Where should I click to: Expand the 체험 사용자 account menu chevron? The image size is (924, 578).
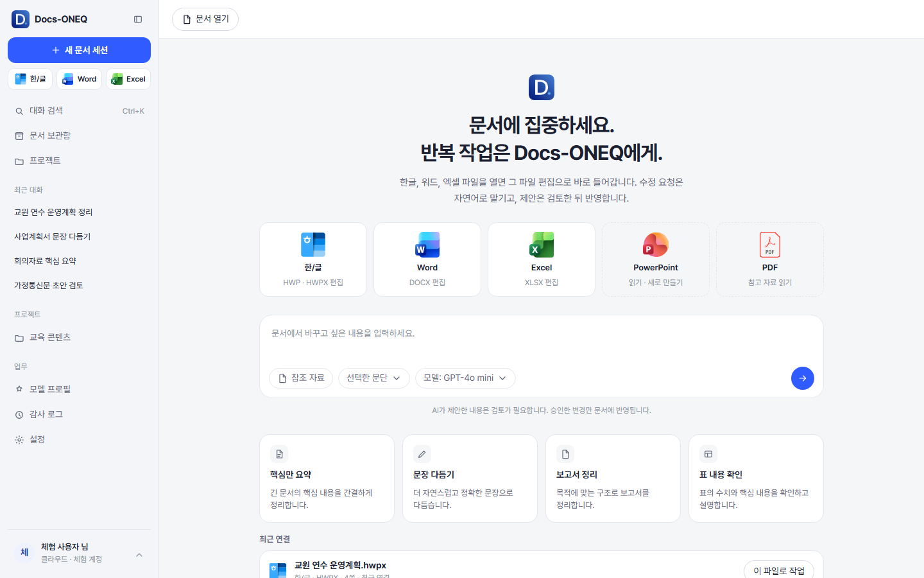[x=139, y=555]
